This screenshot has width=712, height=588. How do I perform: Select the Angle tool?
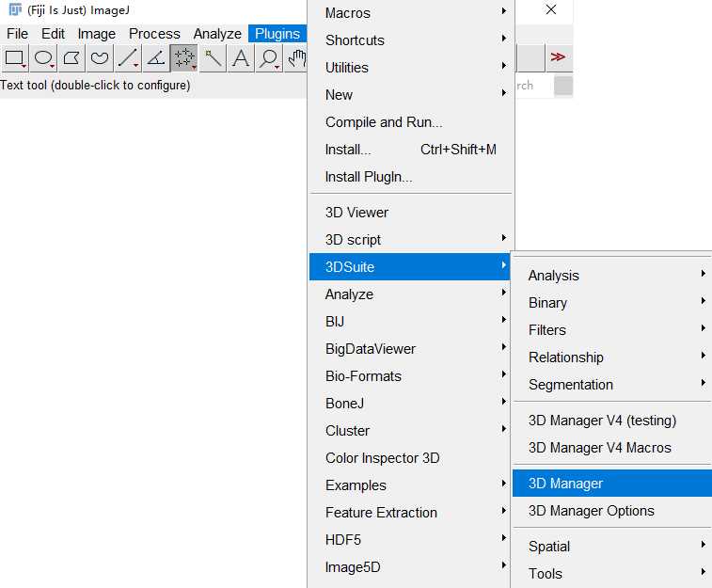tap(156, 57)
